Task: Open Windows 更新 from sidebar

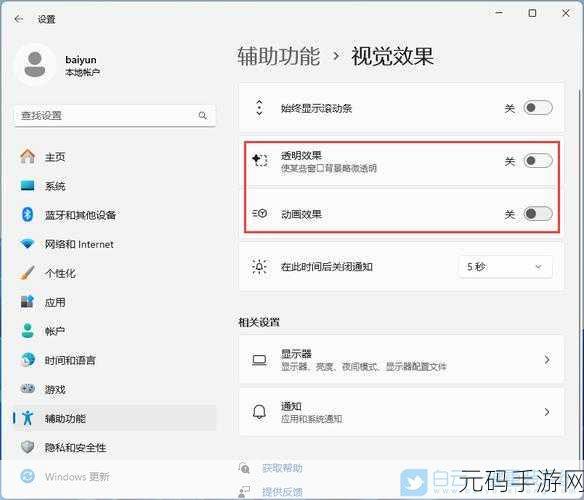Action: [x=115, y=477]
